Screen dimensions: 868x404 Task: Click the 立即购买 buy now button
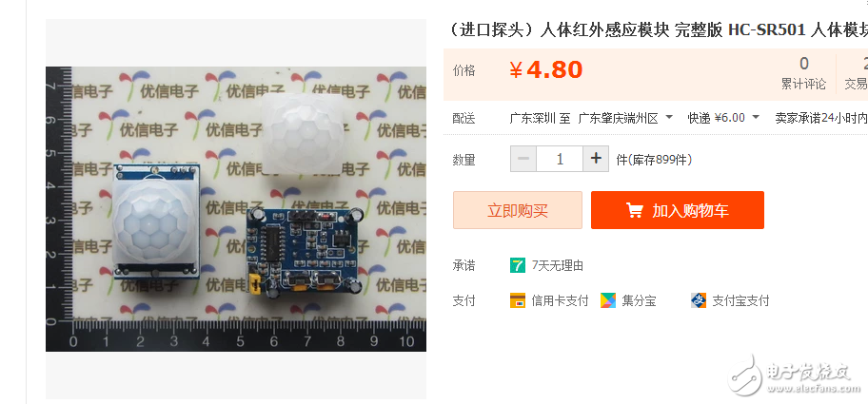518,210
